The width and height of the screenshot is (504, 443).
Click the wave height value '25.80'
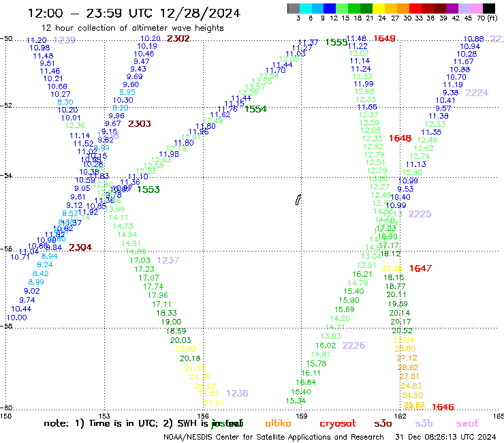pos(405,348)
